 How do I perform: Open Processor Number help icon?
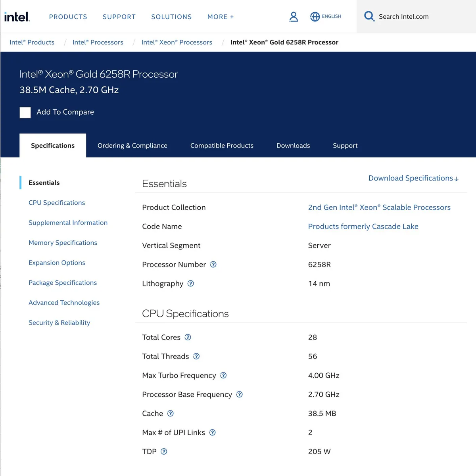click(213, 265)
